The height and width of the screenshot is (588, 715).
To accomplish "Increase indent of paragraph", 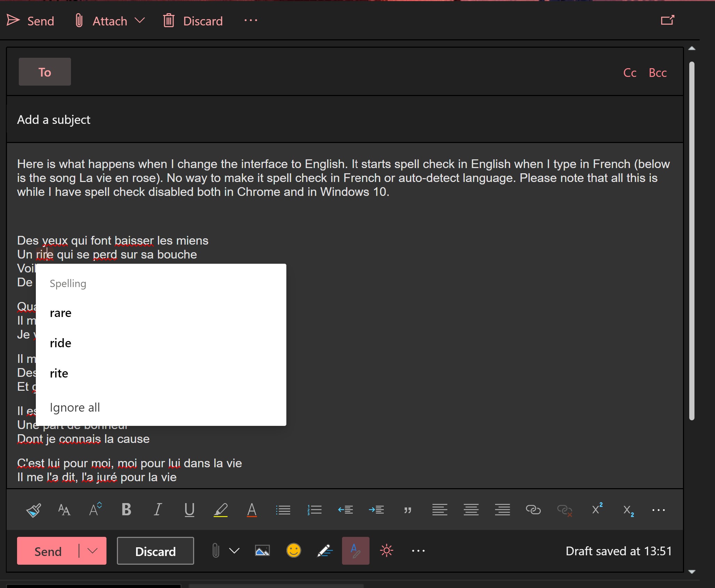I will [376, 510].
